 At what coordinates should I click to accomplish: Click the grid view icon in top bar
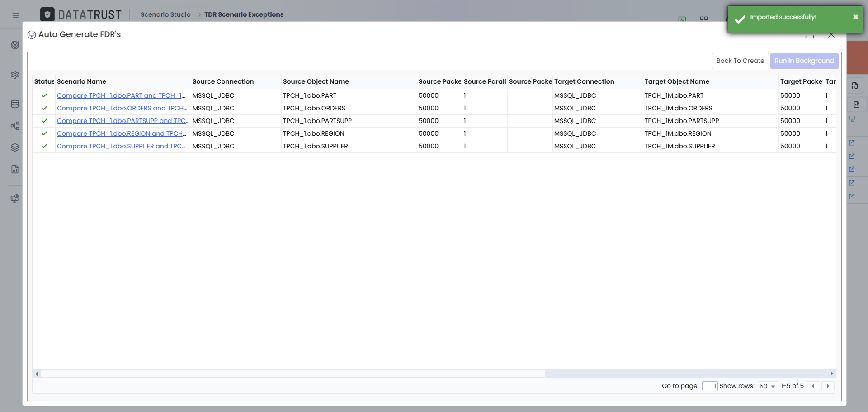click(x=704, y=19)
